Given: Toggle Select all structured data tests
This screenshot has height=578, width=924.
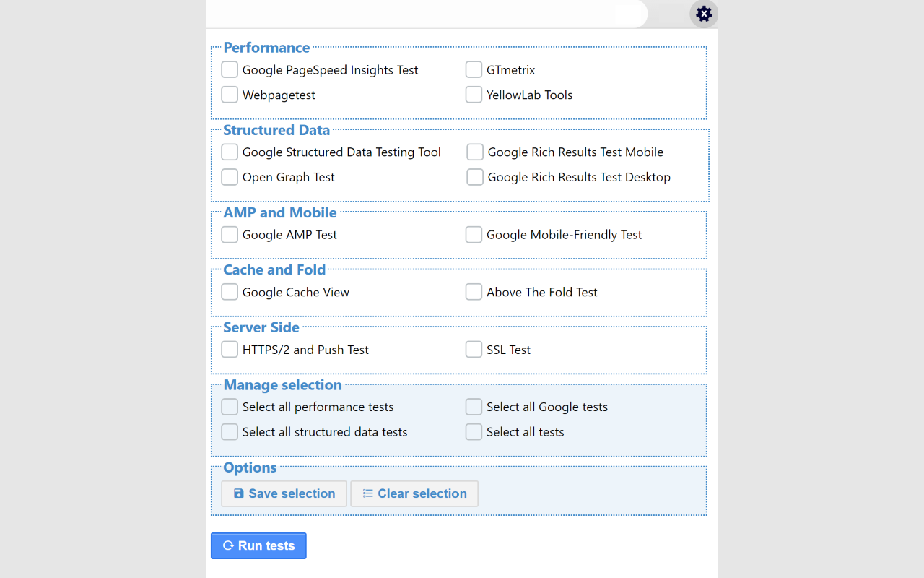Looking at the screenshot, I should (230, 431).
